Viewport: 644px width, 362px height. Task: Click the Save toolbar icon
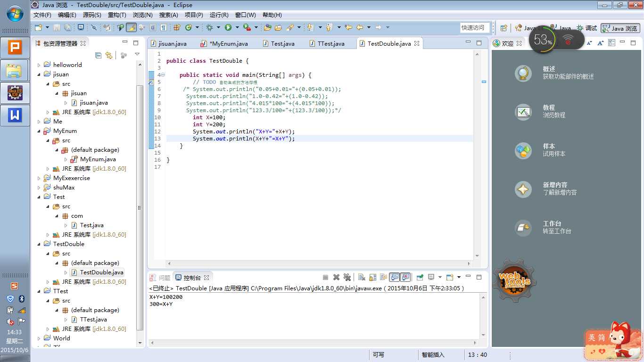click(57, 27)
